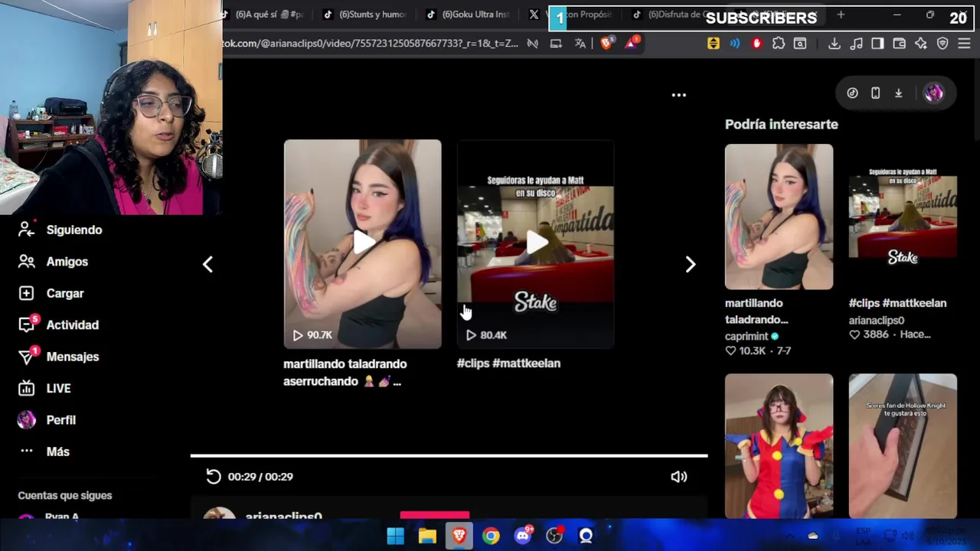Open Perfil page from sidebar

coord(47,420)
